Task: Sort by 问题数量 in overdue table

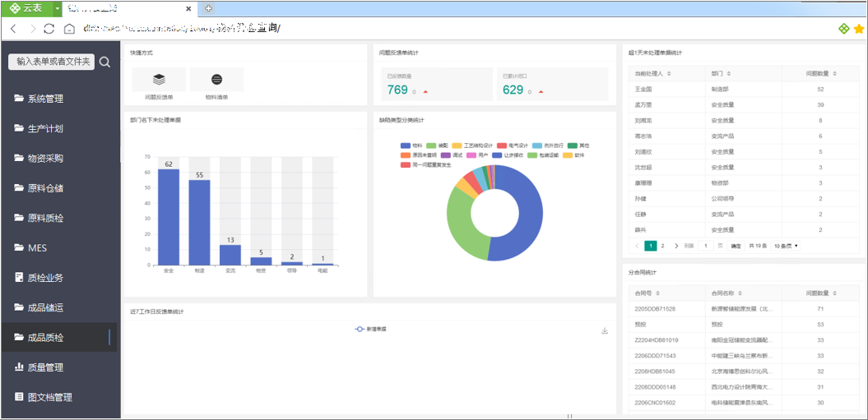Action: (820, 74)
